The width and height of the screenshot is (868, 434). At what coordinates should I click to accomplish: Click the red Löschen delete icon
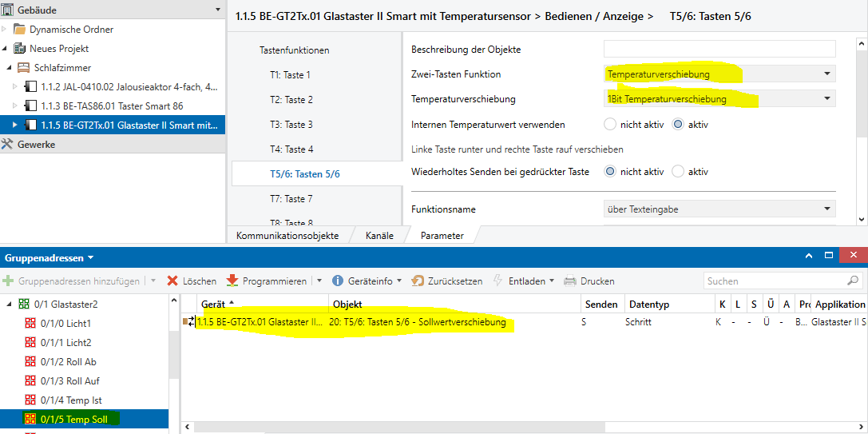[x=172, y=281]
